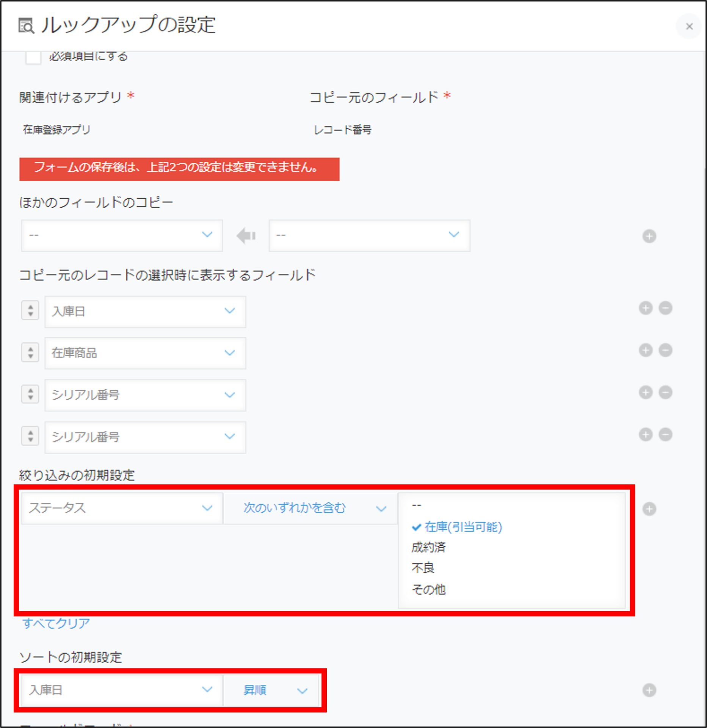
Task: Toggle the 必須項目にする checkbox
Action: tap(33, 57)
